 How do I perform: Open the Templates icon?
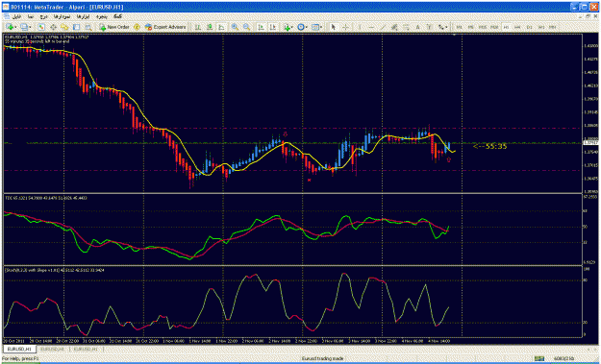(x=315, y=27)
